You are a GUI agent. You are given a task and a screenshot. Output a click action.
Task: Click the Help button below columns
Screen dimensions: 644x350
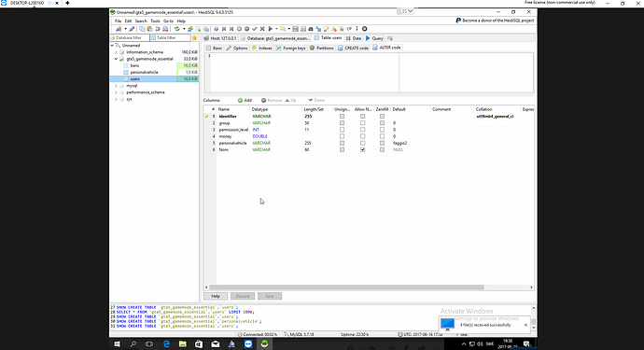coord(216,296)
